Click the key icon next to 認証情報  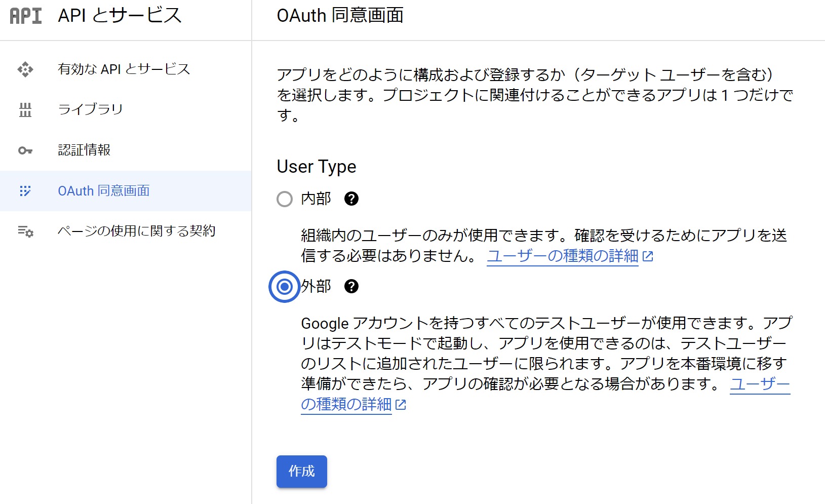[25, 150]
